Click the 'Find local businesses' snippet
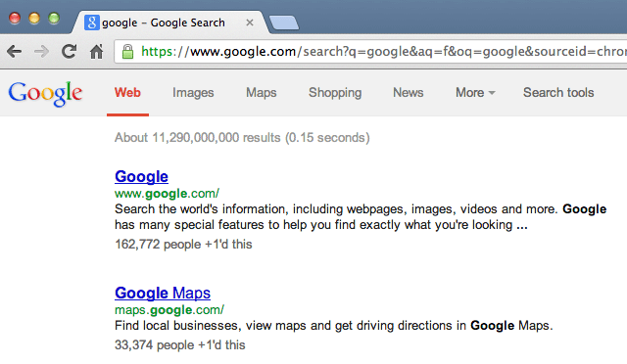Viewport: 627px width, 364px height. [x=333, y=326]
